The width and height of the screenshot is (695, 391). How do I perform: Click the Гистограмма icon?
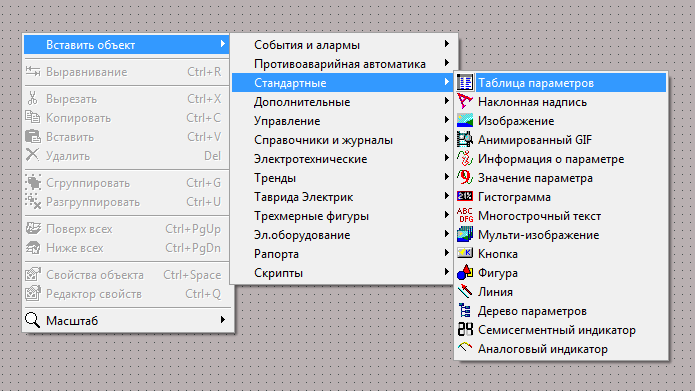tap(465, 196)
